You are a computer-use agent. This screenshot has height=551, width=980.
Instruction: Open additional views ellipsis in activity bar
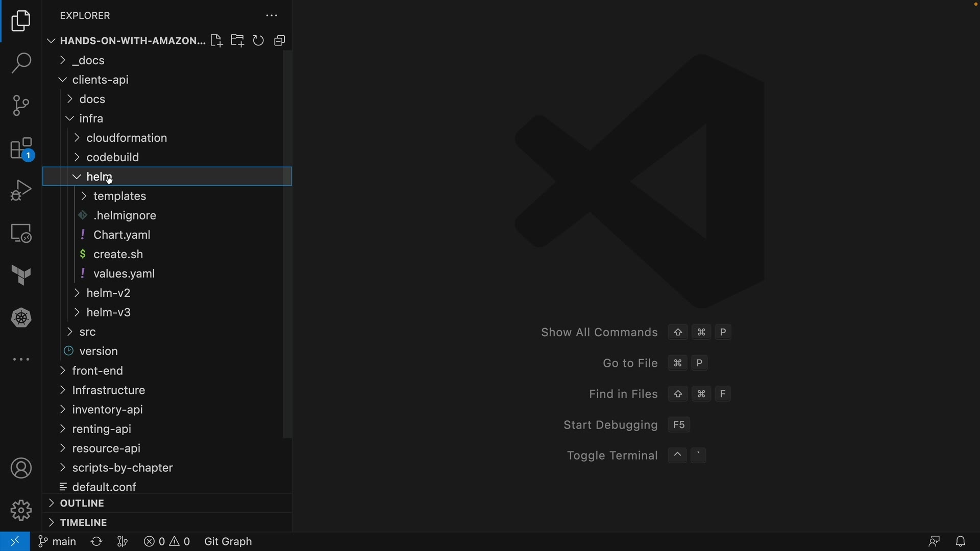tap(21, 360)
